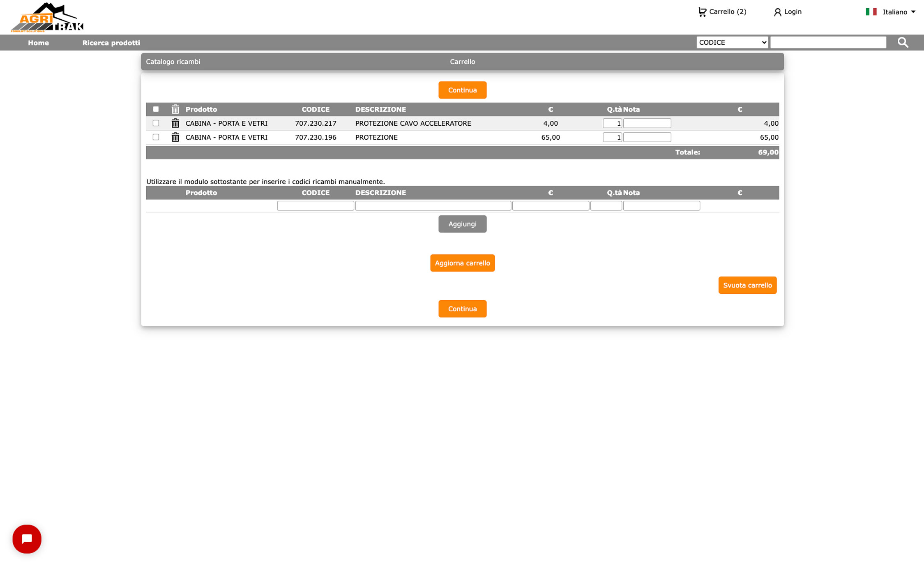This screenshot has height=564, width=924.
Task: Click the header trash icon
Action: click(175, 109)
